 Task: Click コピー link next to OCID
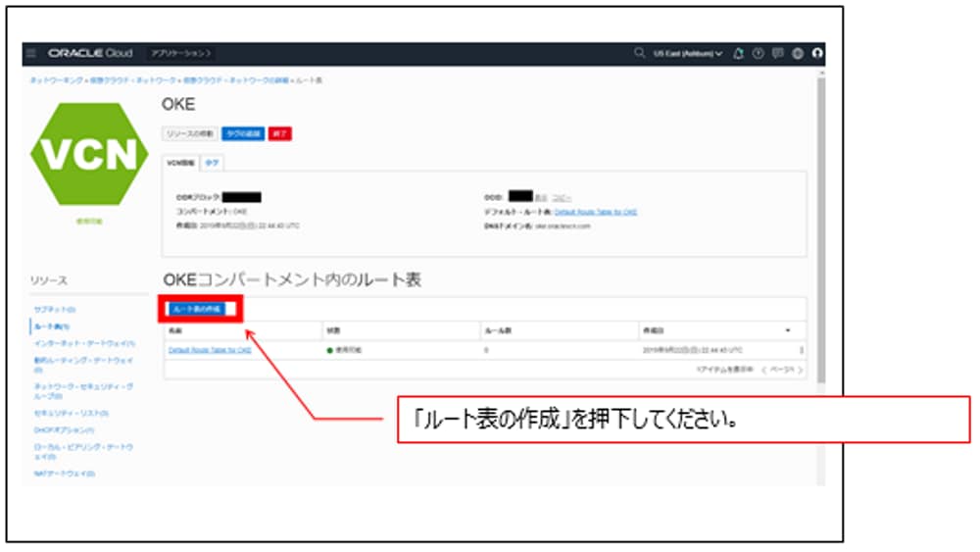[562, 197]
